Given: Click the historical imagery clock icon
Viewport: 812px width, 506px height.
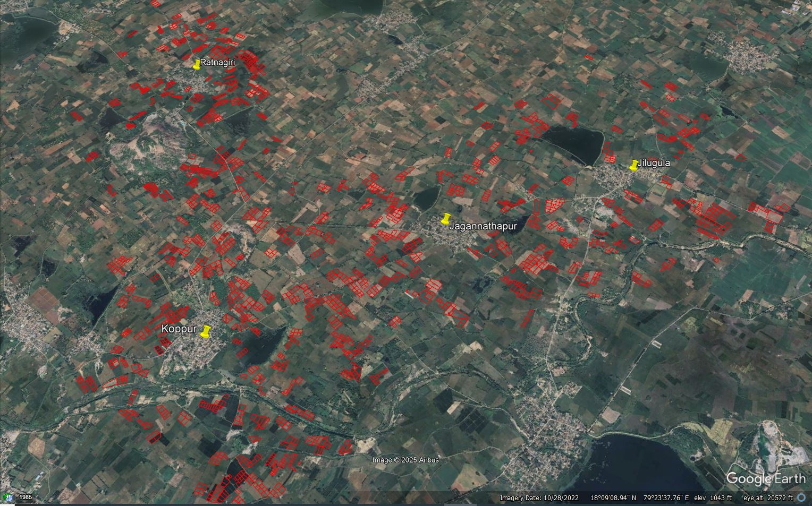Looking at the screenshot, I should pyautogui.click(x=9, y=498).
